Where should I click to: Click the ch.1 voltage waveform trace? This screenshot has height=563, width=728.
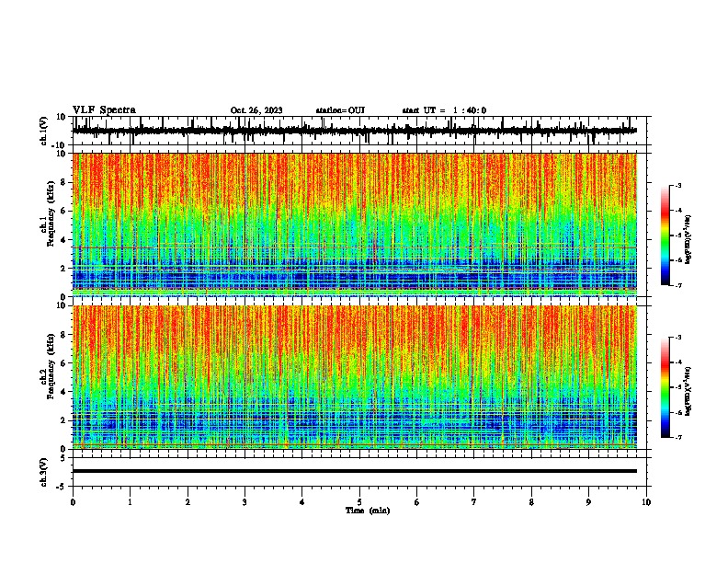tap(354, 131)
